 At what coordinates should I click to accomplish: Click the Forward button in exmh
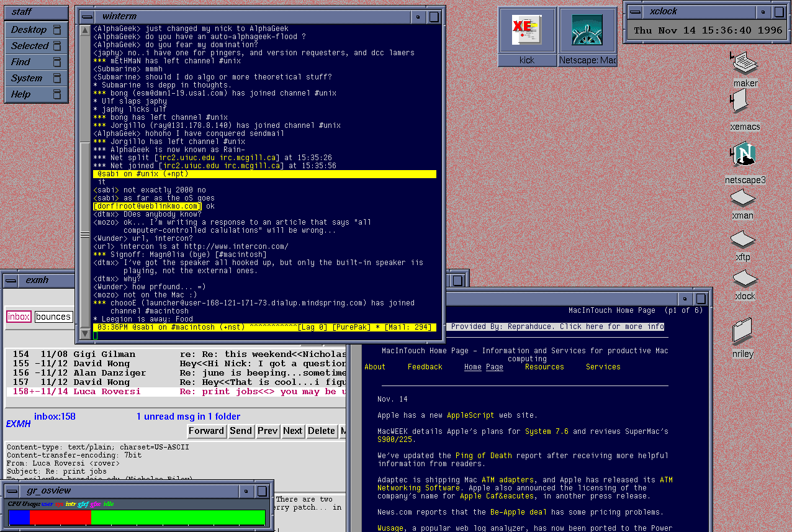pos(206,431)
